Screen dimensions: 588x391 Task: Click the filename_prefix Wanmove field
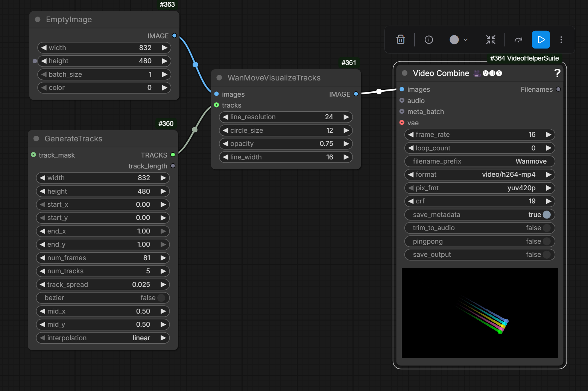click(479, 161)
